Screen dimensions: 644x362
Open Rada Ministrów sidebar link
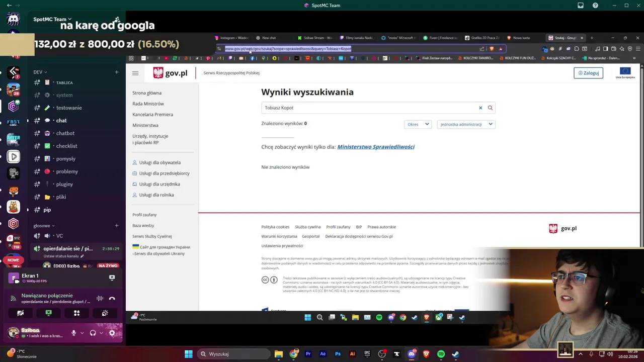(x=148, y=104)
